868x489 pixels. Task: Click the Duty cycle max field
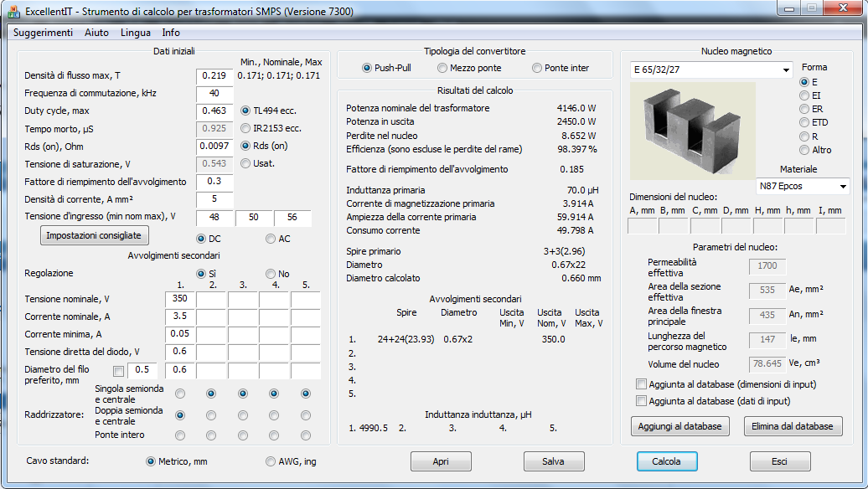tap(214, 111)
